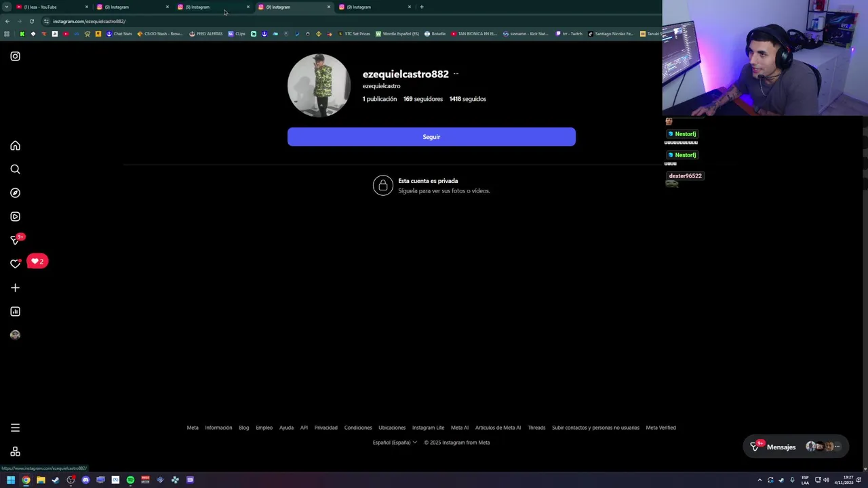Open your own profile avatar in the sidebar
Image resolution: width=868 pixels, height=488 pixels.
point(15,335)
